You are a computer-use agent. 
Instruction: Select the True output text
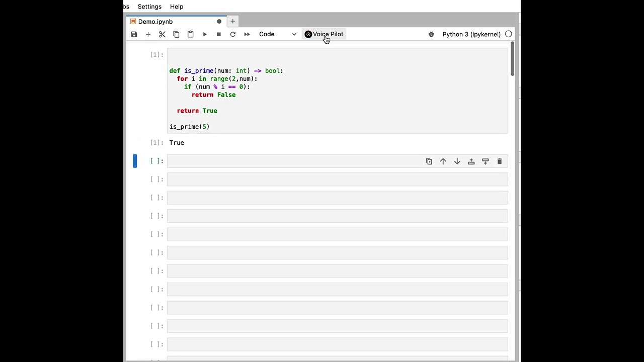(x=177, y=143)
